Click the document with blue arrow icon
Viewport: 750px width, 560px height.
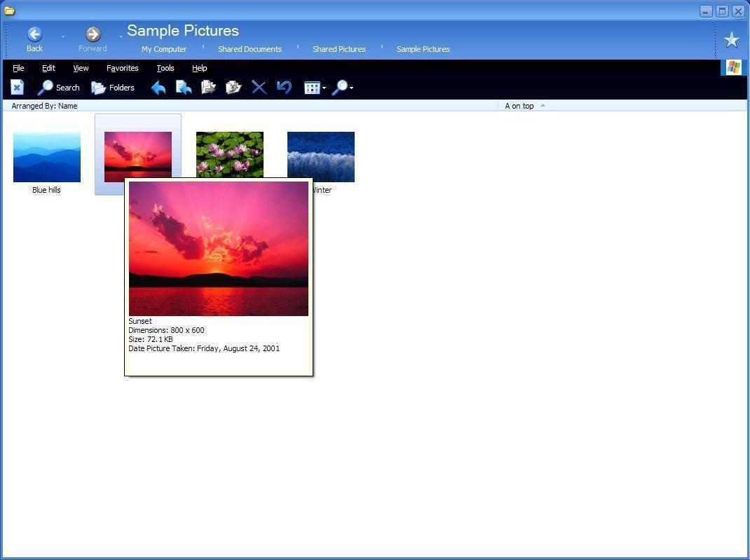click(184, 88)
